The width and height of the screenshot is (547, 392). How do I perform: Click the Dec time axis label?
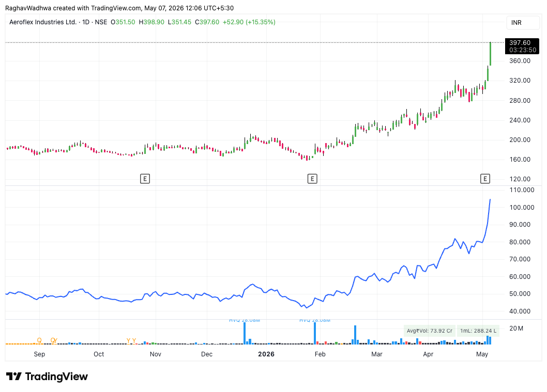click(x=207, y=354)
